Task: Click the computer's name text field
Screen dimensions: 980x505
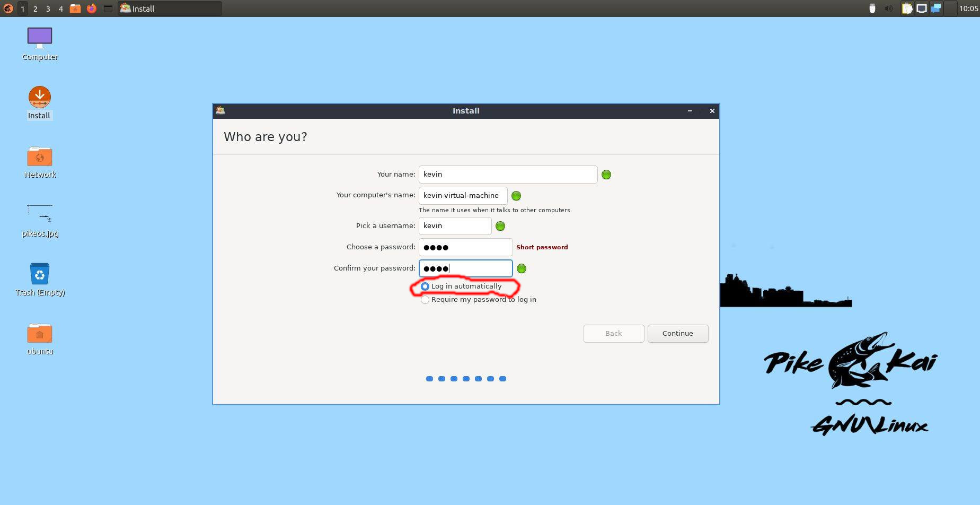Action: click(463, 196)
